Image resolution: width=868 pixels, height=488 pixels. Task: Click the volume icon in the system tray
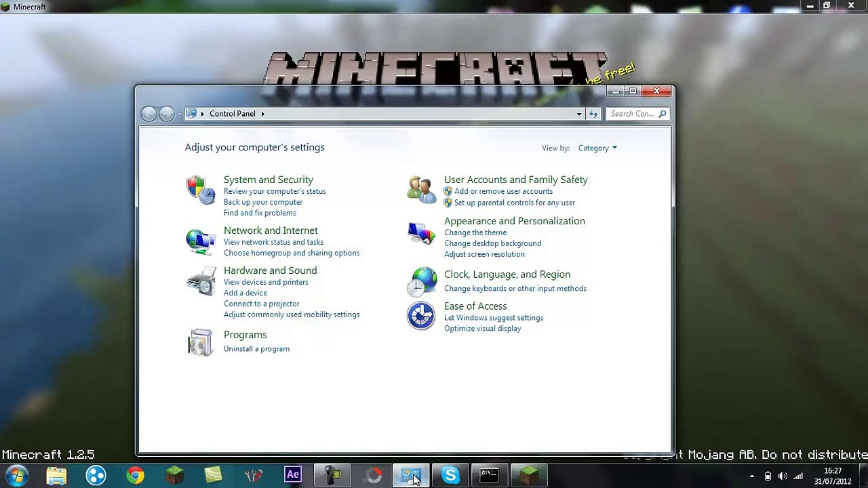point(783,476)
